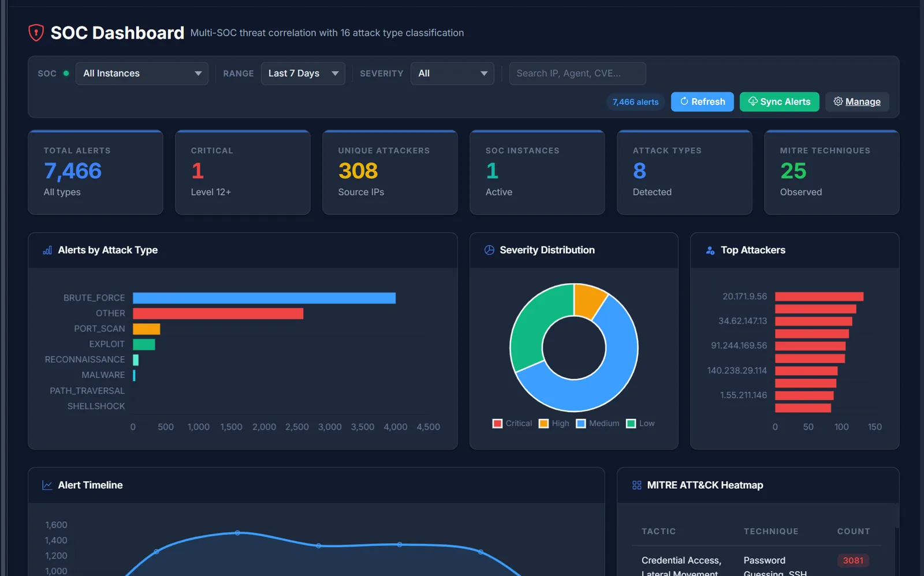Open the Severity All dropdown
The image size is (924, 576).
(x=452, y=73)
